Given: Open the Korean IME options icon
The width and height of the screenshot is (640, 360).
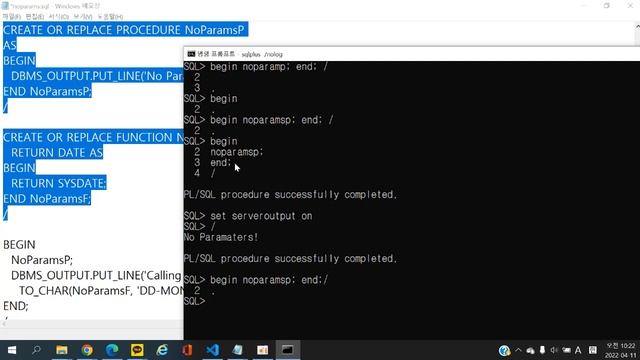Looking at the screenshot, I should [593, 350].
